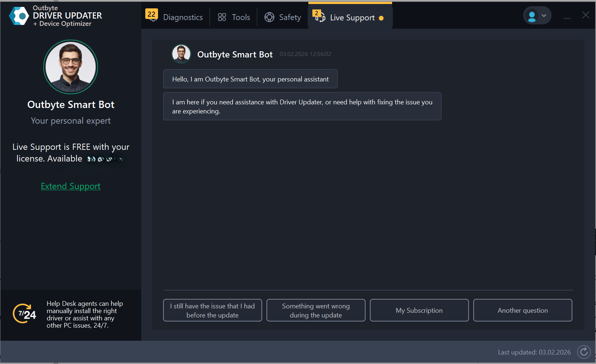
Task: Select 'Something went wrong during the update'
Action: pyautogui.click(x=316, y=310)
